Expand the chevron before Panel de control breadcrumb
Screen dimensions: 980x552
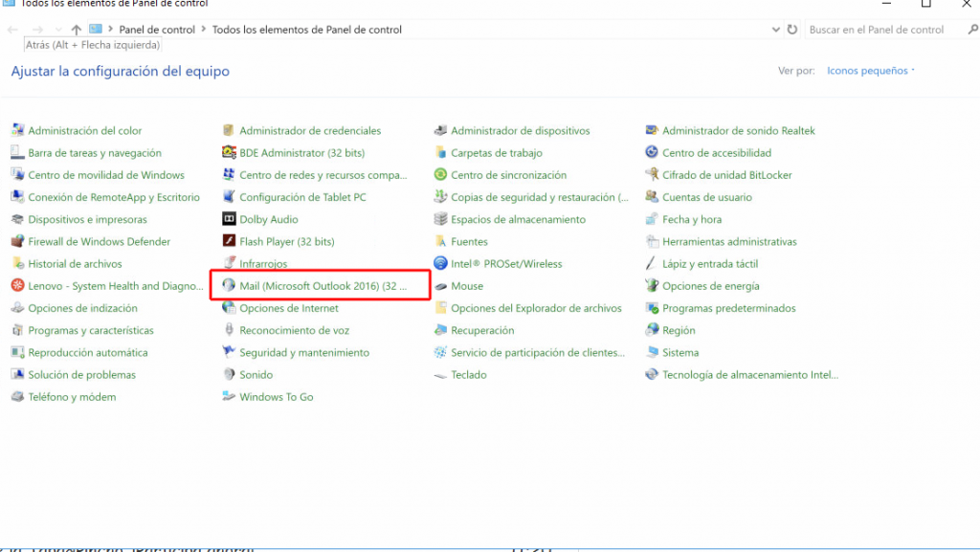(x=111, y=29)
